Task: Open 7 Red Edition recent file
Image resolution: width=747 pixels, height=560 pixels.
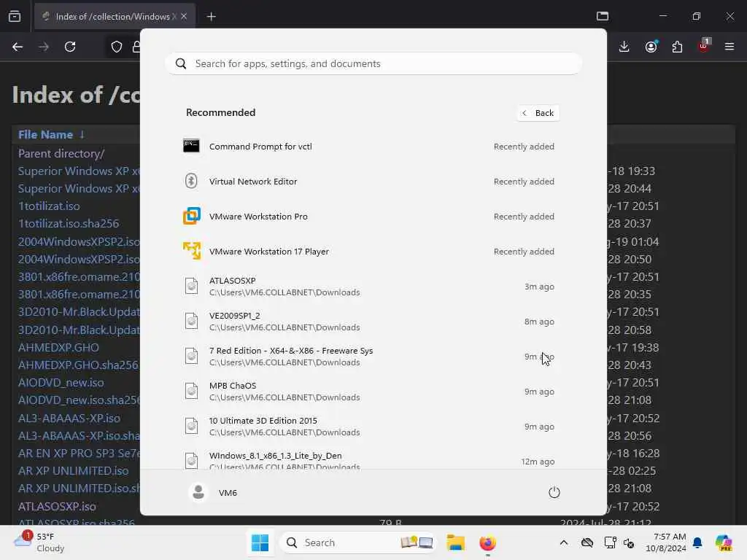Action: click(x=370, y=356)
